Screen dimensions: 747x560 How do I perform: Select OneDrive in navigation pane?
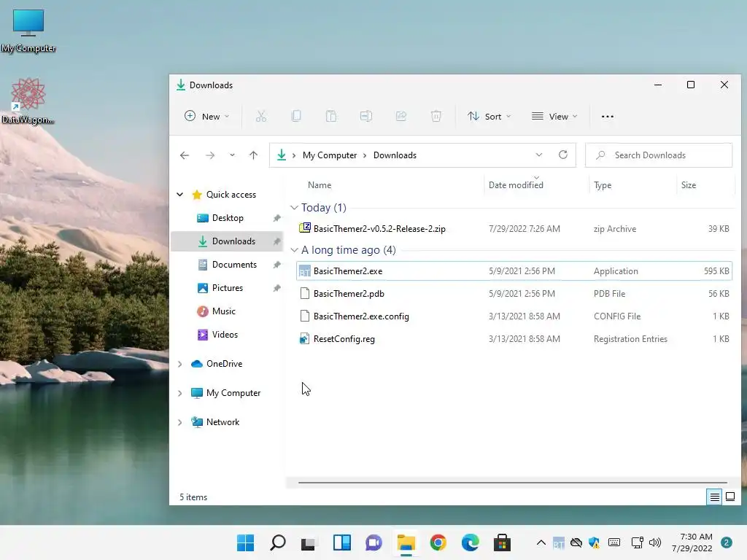tap(224, 364)
